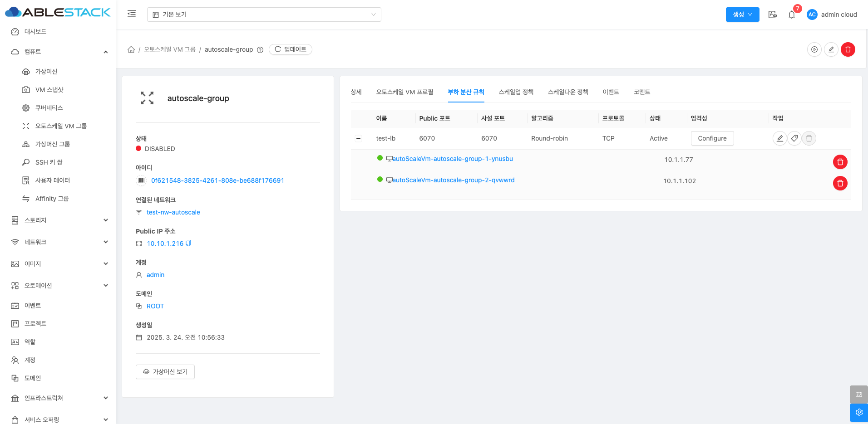Click the sidebar collapse menu icon
The width and height of the screenshot is (868, 424).
tap(132, 14)
